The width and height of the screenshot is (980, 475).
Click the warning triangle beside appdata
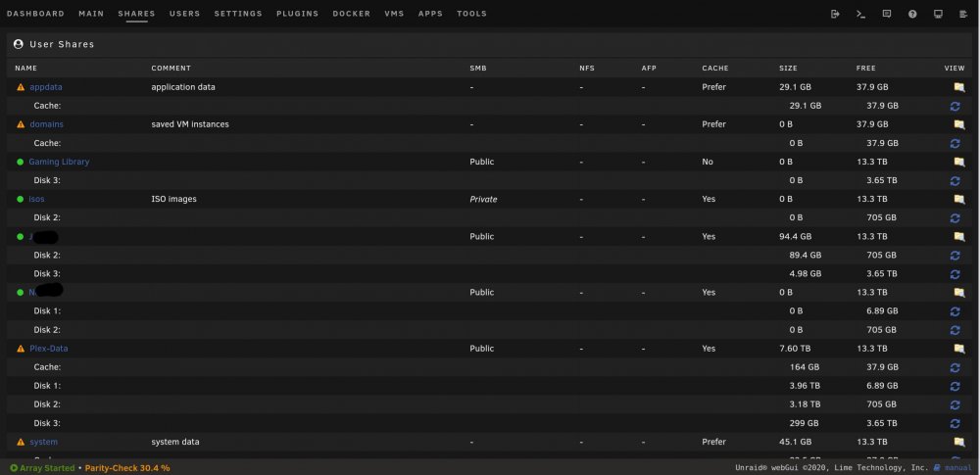21,87
